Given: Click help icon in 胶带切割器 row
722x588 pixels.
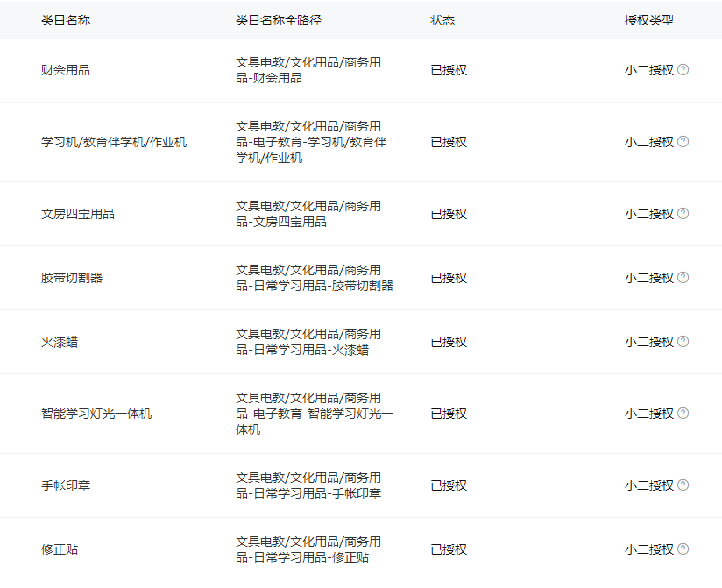Looking at the screenshot, I should coord(683,278).
